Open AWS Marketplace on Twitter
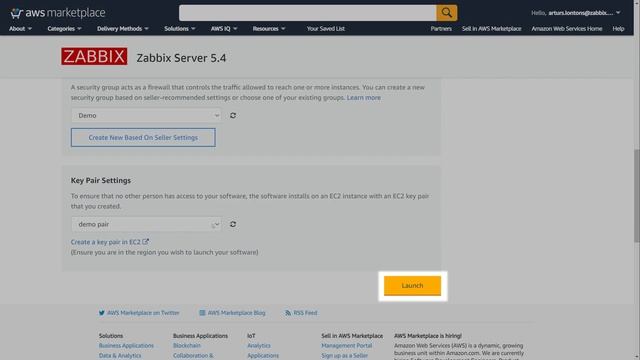 coord(143,313)
